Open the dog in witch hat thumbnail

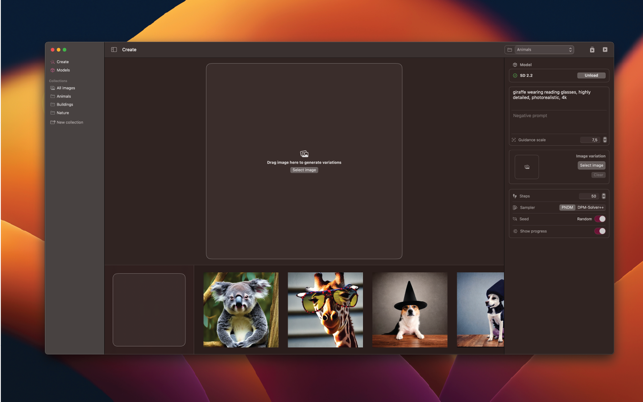pos(410,310)
